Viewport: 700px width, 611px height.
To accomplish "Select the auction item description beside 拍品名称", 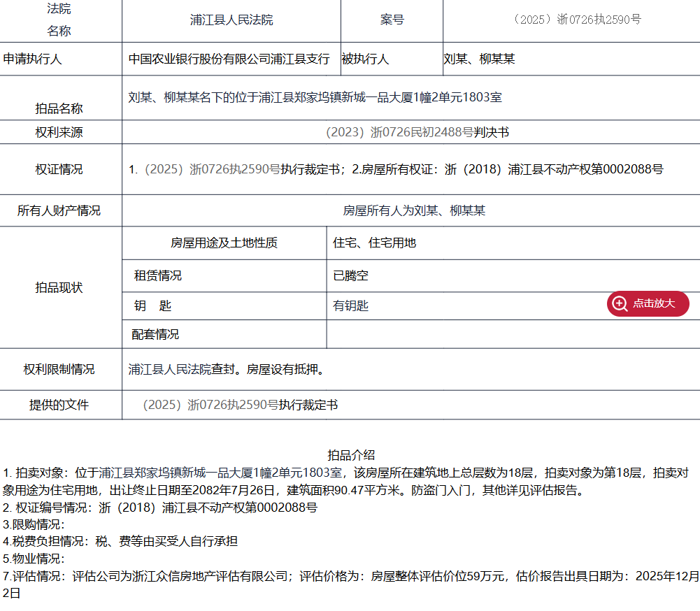I will [315, 97].
